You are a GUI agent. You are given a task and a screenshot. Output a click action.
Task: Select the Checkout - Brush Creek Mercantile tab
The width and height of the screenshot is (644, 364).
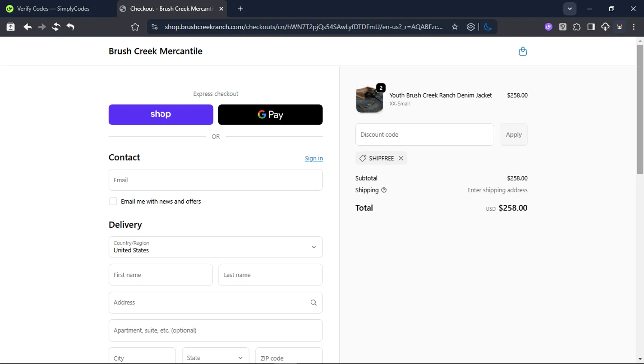tap(172, 9)
